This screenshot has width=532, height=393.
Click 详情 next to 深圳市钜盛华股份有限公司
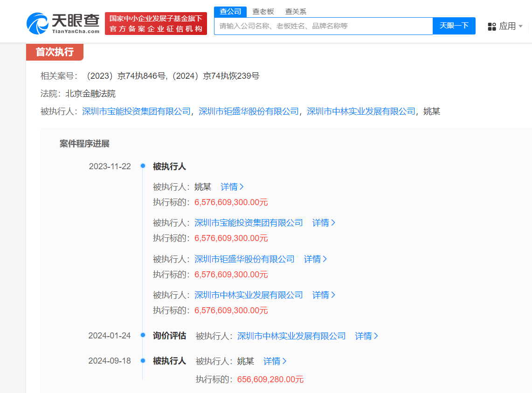(315, 259)
